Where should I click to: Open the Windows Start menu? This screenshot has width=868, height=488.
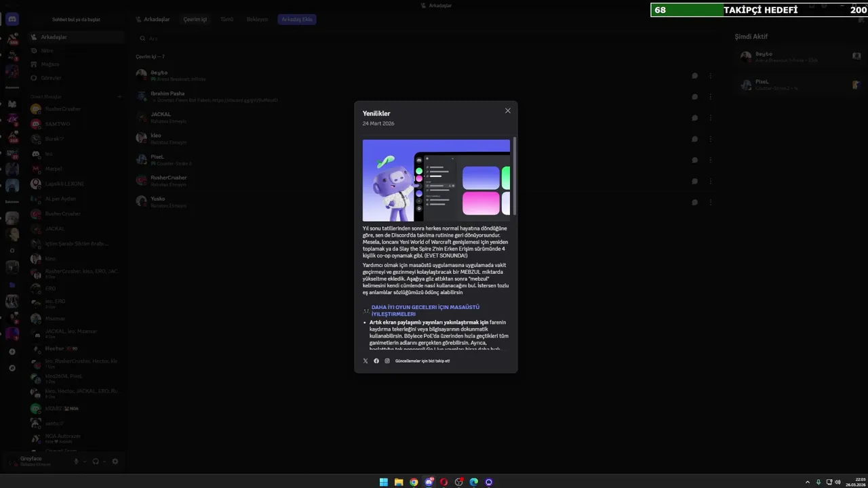(x=384, y=482)
